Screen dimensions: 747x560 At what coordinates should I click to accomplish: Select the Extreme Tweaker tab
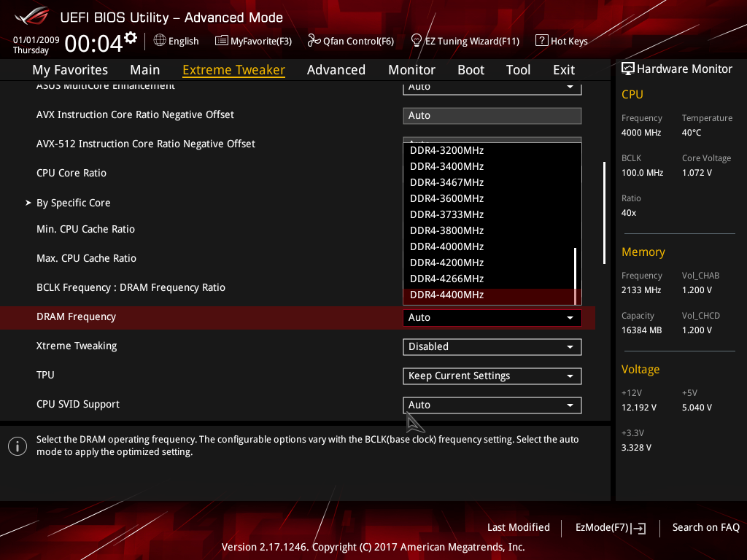234,70
